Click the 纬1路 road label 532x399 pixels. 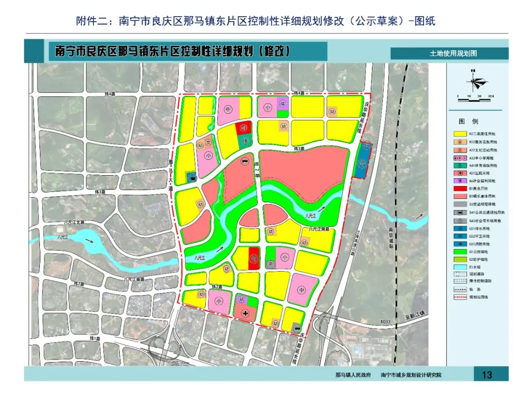(x=95, y=338)
